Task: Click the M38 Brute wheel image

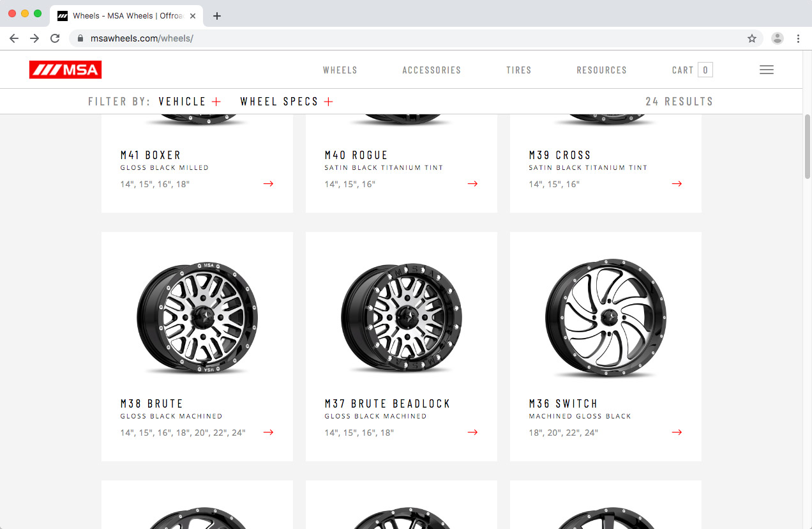Action: coord(197,317)
